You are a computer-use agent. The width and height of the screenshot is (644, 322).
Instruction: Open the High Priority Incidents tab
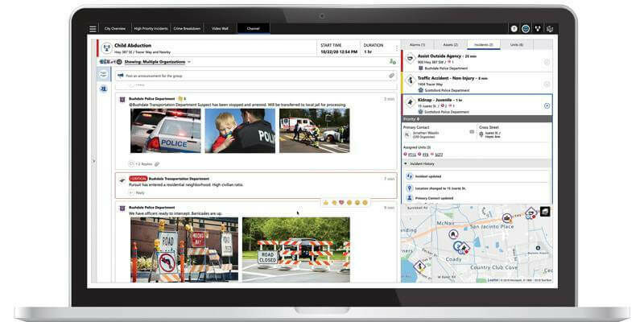151,29
